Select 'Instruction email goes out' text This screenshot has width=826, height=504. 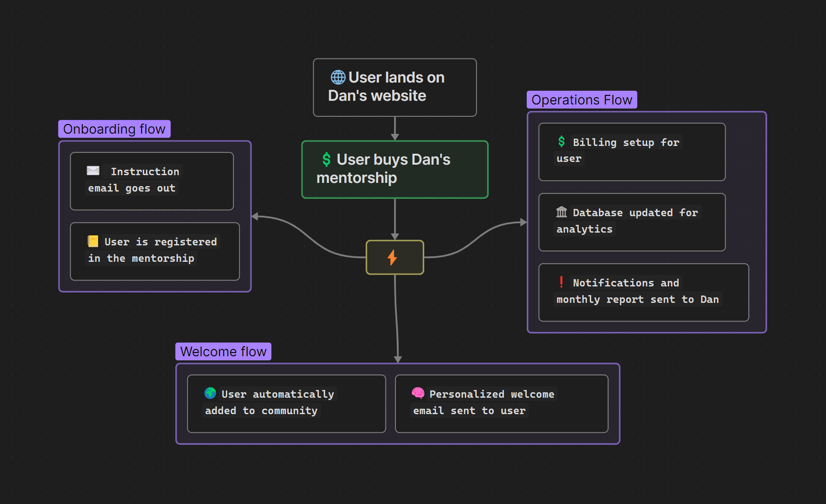click(134, 180)
